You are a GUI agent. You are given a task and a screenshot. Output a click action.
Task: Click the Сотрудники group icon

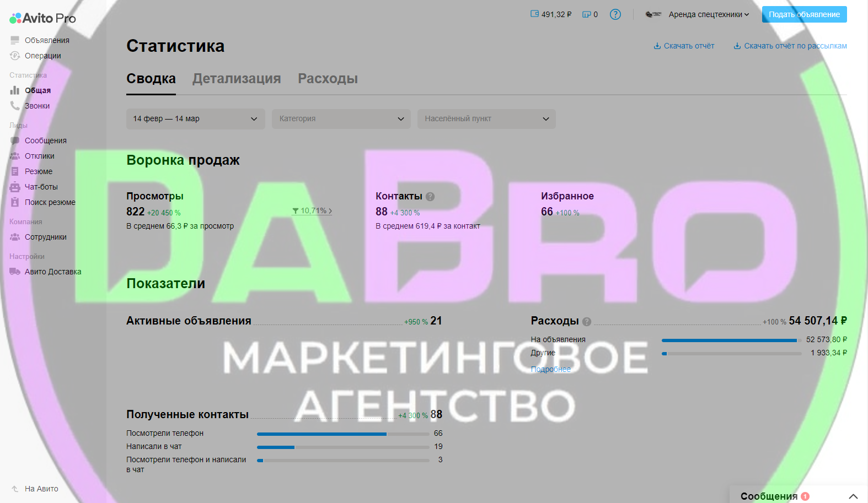click(15, 237)
